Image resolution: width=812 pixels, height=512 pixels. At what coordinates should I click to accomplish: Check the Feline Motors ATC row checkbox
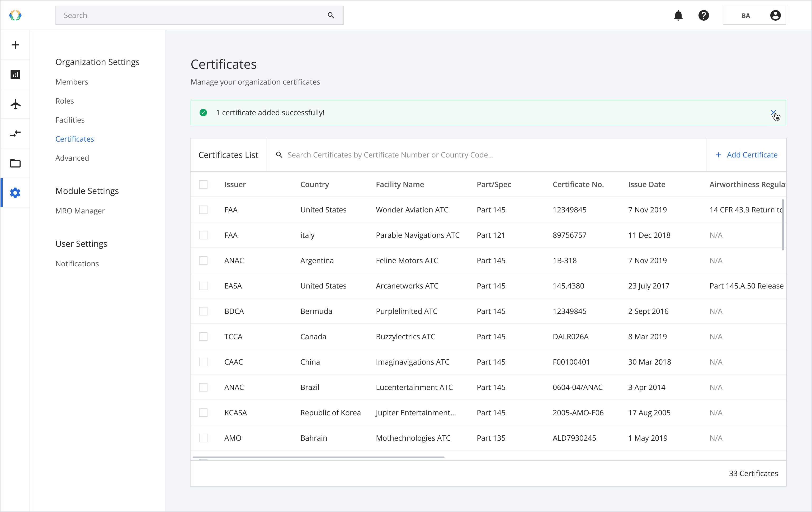[x=203, y=260]
